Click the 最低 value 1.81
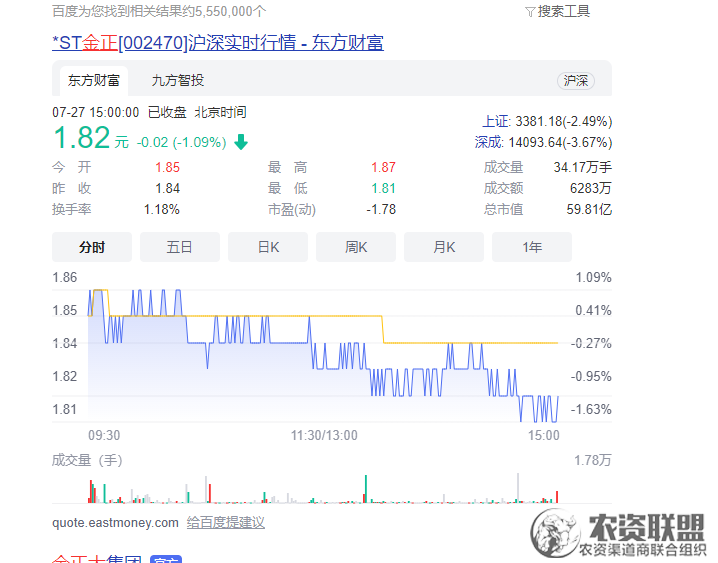Viewport: 718px width, 563px height. coord(383,189)
